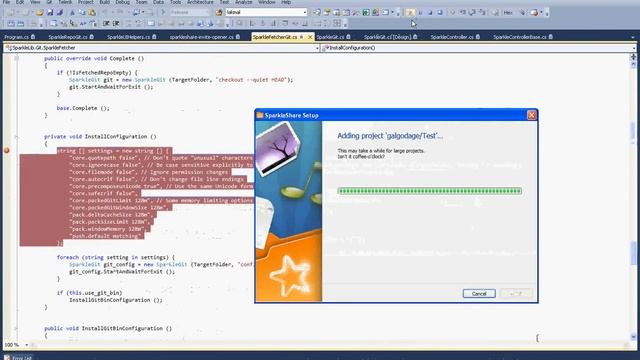Click the Open File folder icon
This screenshot has height=360, width=640.
[x=40, y=13]
